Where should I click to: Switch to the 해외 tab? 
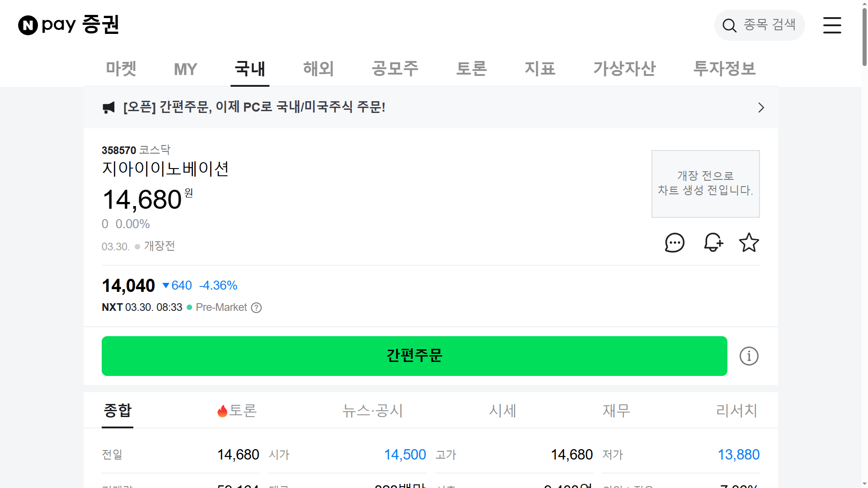pyautogui.click(x=318, y=69)
